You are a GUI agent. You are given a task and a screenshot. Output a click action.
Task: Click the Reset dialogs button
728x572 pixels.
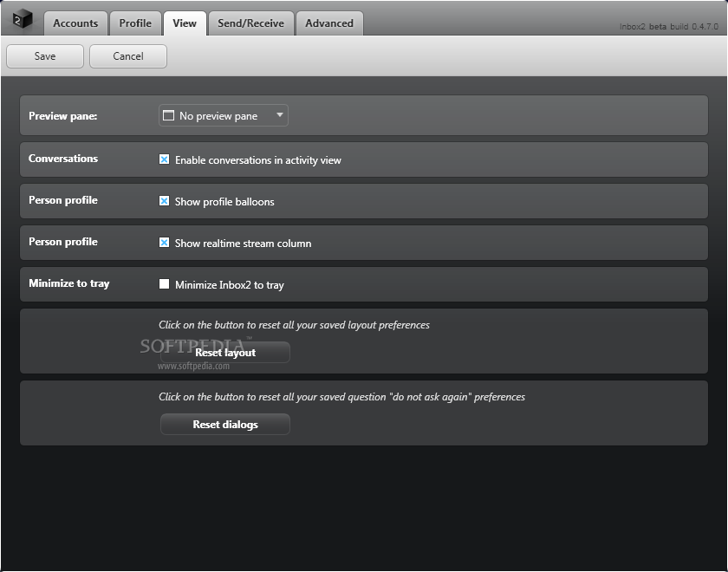225,425
